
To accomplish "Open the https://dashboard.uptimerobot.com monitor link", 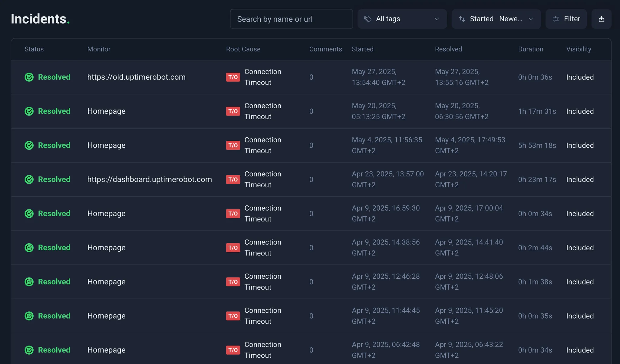I will pos(150,179).
